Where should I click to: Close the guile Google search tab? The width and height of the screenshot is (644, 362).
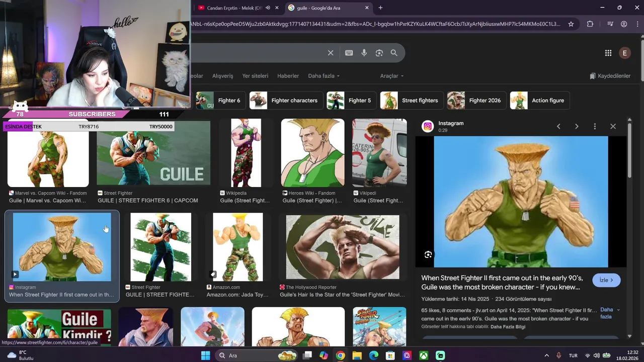point(367,8)
